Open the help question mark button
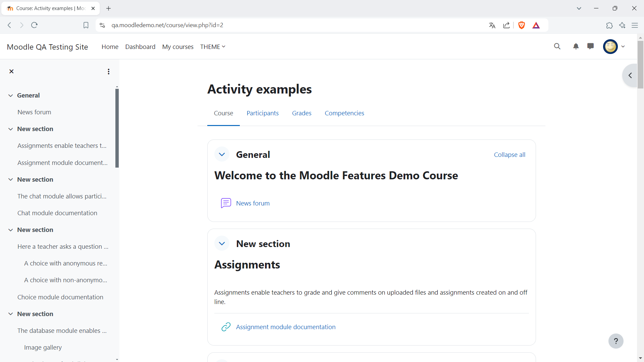644x362 pixels. 616,341
